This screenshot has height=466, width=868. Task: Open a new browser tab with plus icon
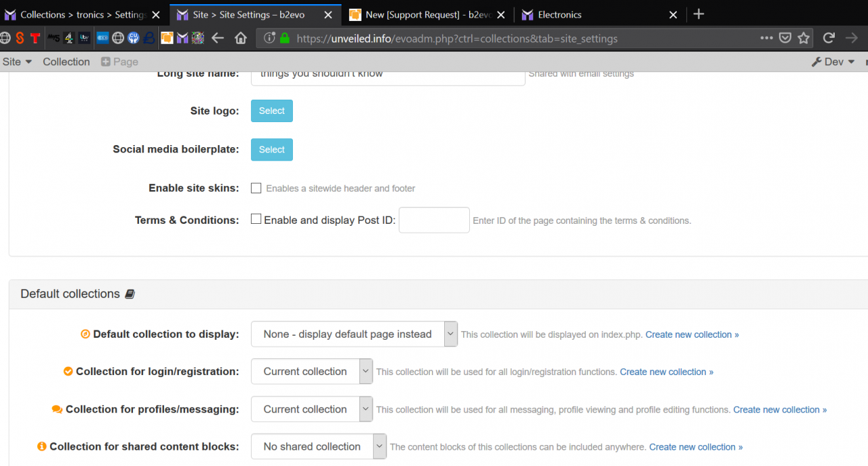click(x=699, y=14)
